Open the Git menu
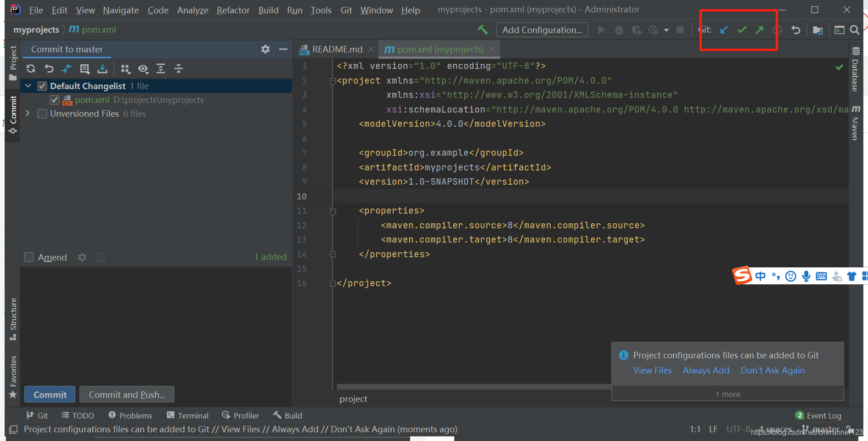Viewport: 868px width, 441px height. pyautogui.click(x=346, y=10)
